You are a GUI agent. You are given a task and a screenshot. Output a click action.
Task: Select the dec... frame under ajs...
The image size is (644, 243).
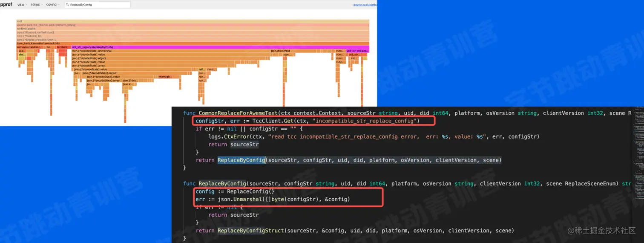coord(22,55)
